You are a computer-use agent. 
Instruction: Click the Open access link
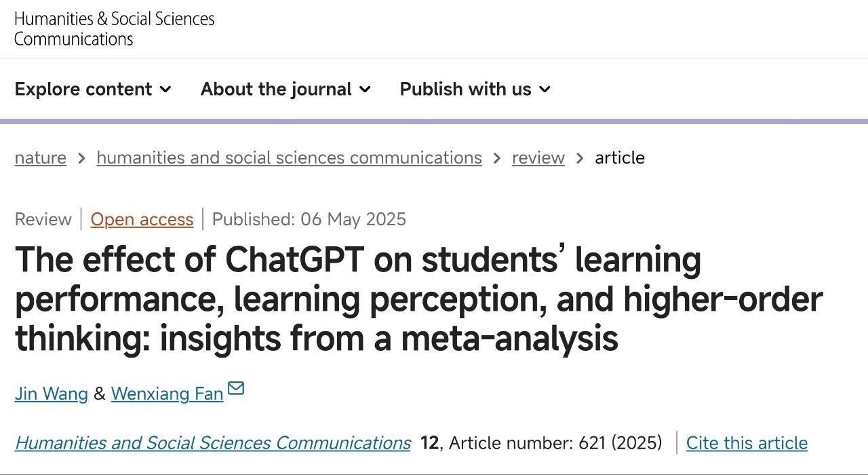coord(142,219)
